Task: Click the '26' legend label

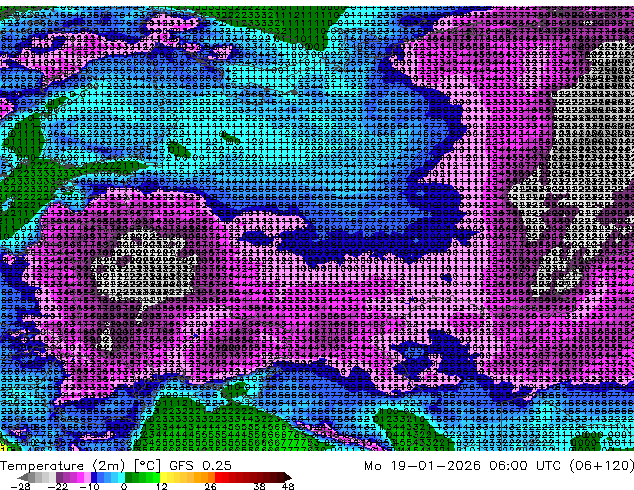Action: click(x=210, y=486)
